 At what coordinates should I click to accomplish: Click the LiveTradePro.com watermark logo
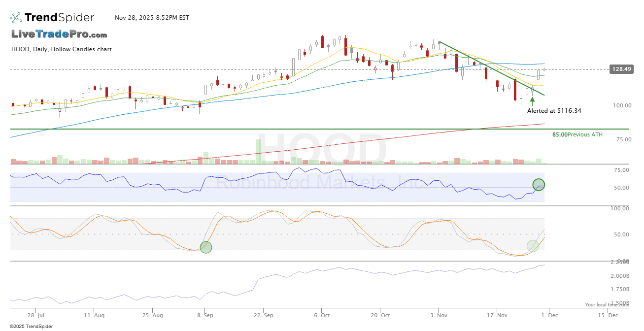(59, 34)
